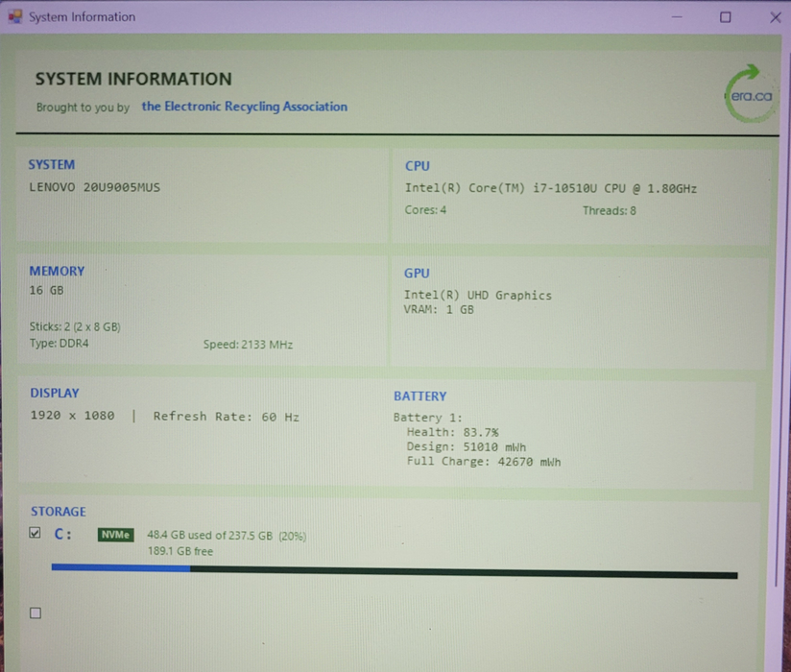Viewport: 791px width, 672px height.
Task: Click the Battery 1: label
Action: click(x=428, y=418)
